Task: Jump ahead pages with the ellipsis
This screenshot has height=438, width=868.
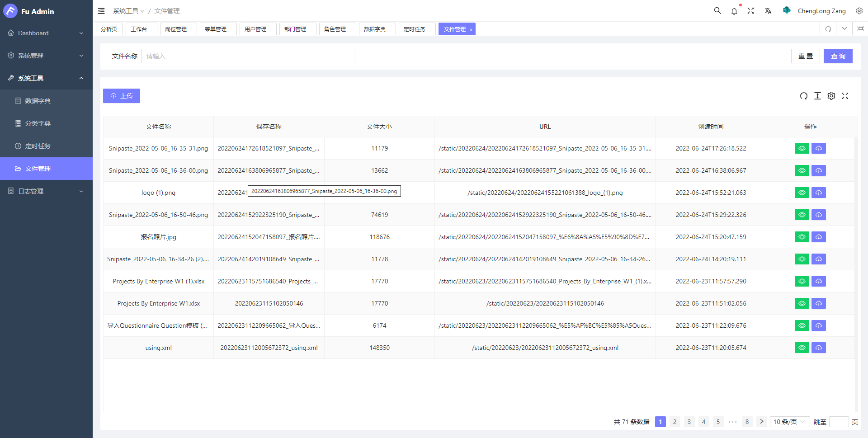Action: (732, 422)
